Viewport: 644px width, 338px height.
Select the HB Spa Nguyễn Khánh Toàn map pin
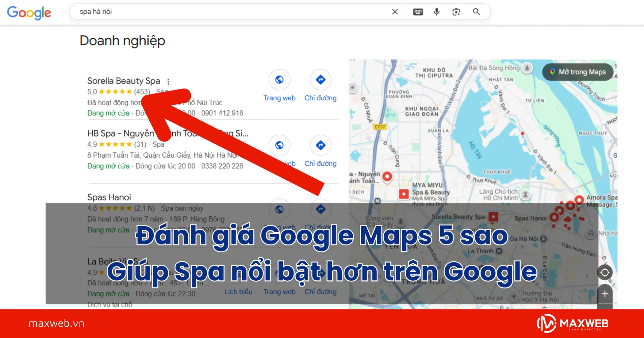point(387,177)
